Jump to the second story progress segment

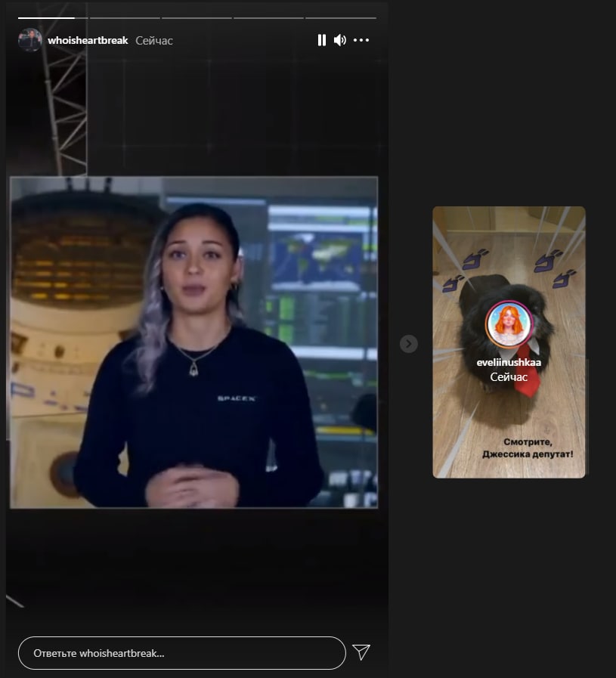(125, 18)
